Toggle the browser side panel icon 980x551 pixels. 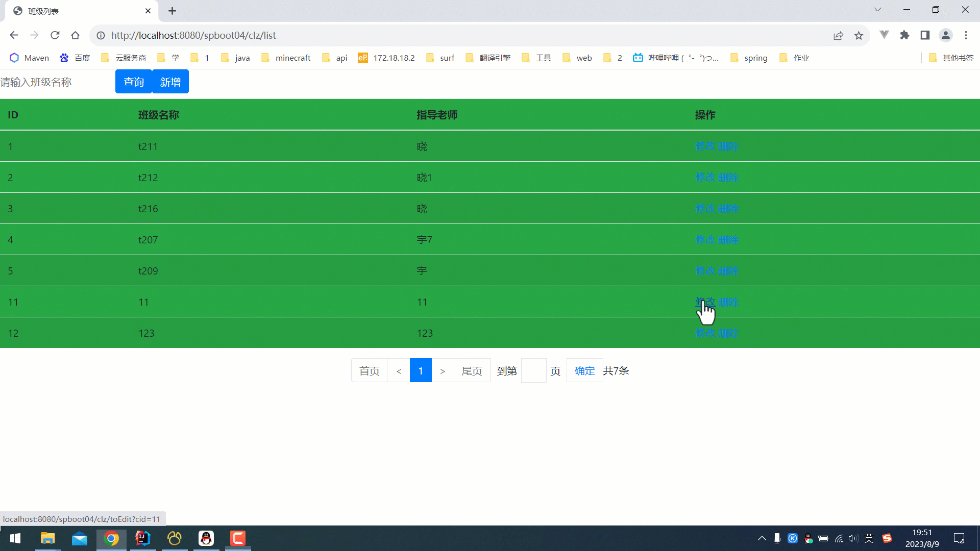925,35
